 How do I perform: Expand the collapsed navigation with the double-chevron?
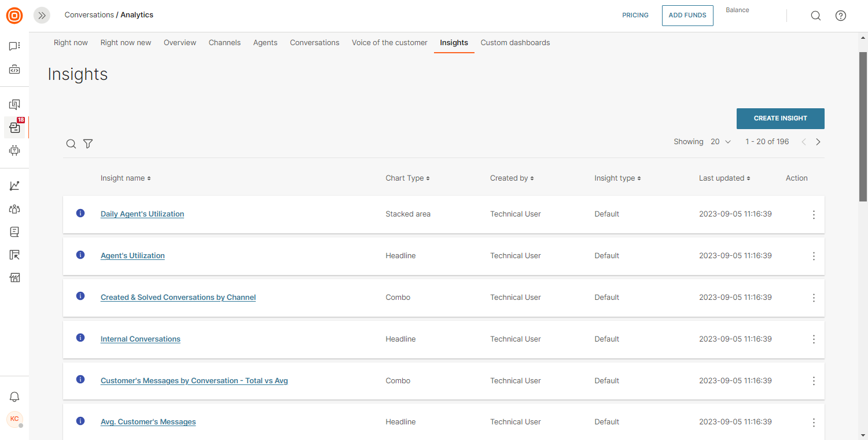point(41,15)
